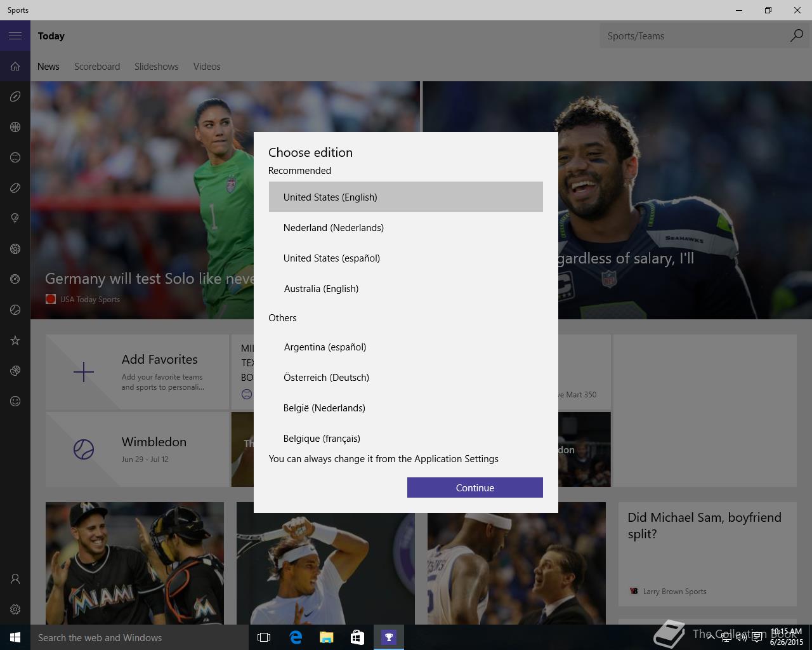Switch to the Videos tab
The width and height of the screenshot is (812, 650).
(207, 67)
